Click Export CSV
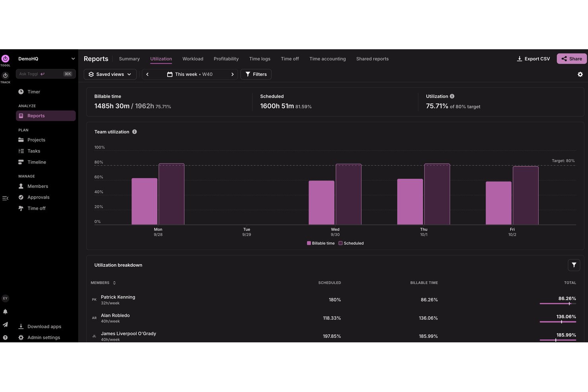 coord(533,59)
